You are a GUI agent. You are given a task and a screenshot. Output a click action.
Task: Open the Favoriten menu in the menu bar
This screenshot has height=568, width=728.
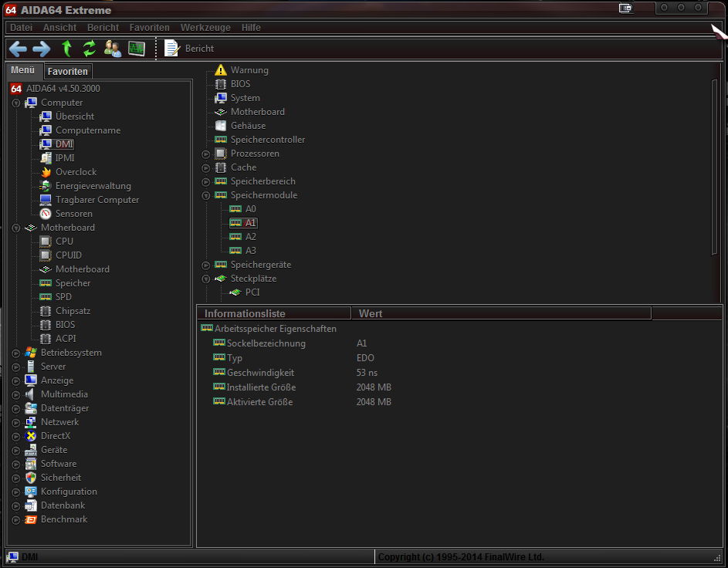click(150, 27)
